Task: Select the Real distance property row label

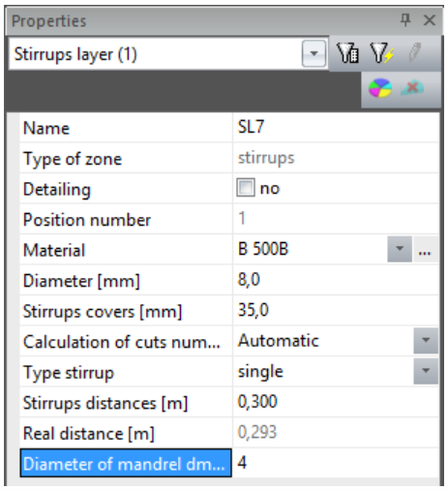Action: pyautogui.click(x=126, y=433)
